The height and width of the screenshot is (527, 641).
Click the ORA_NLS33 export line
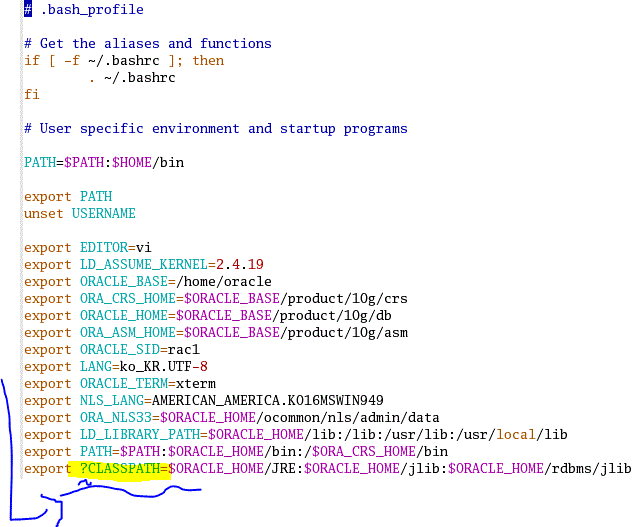[232, 418]
